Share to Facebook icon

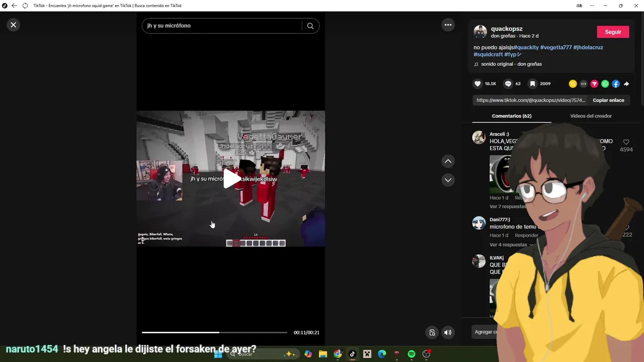click(616, 84)
